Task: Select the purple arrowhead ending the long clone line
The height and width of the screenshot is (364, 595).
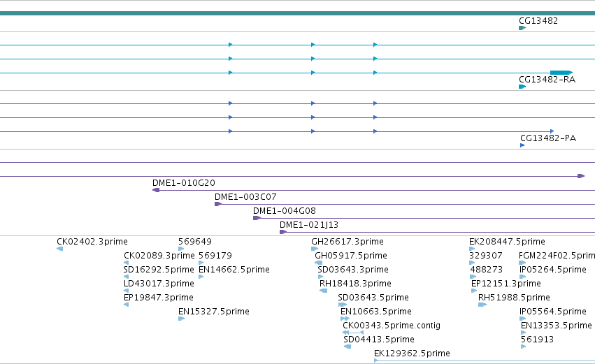Action: point(581,176)
